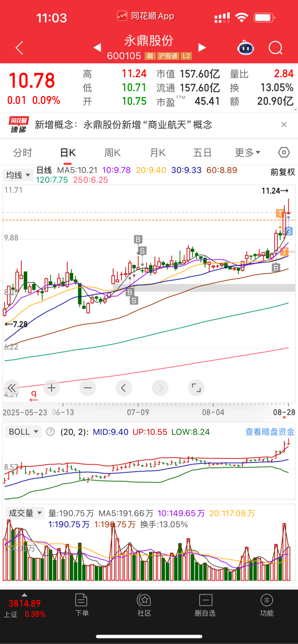
Task: Tap the 11.24 high price annotation
Action: [275, 191]
